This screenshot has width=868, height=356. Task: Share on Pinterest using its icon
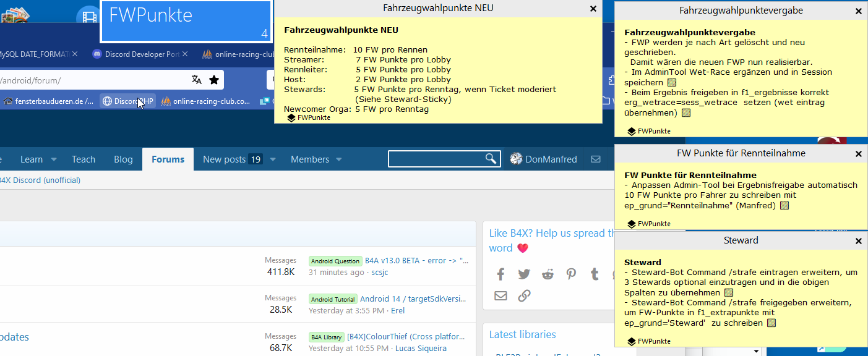click(570, 274)
